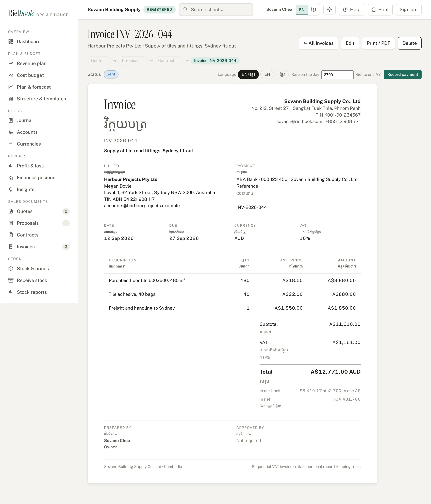Open Stock reports in the sidebar
431x504 pixels.
tap(39, 292)
